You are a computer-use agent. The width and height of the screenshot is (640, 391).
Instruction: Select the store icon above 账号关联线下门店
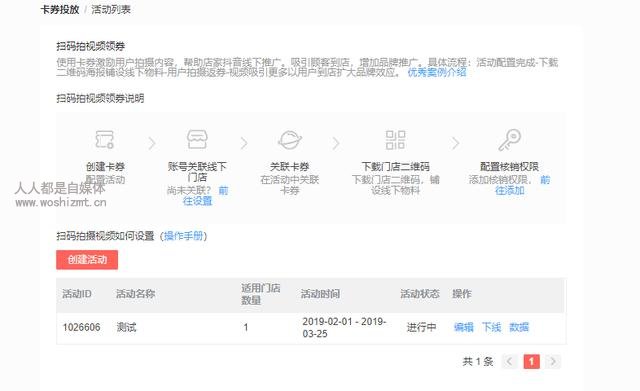pos(197,140)
